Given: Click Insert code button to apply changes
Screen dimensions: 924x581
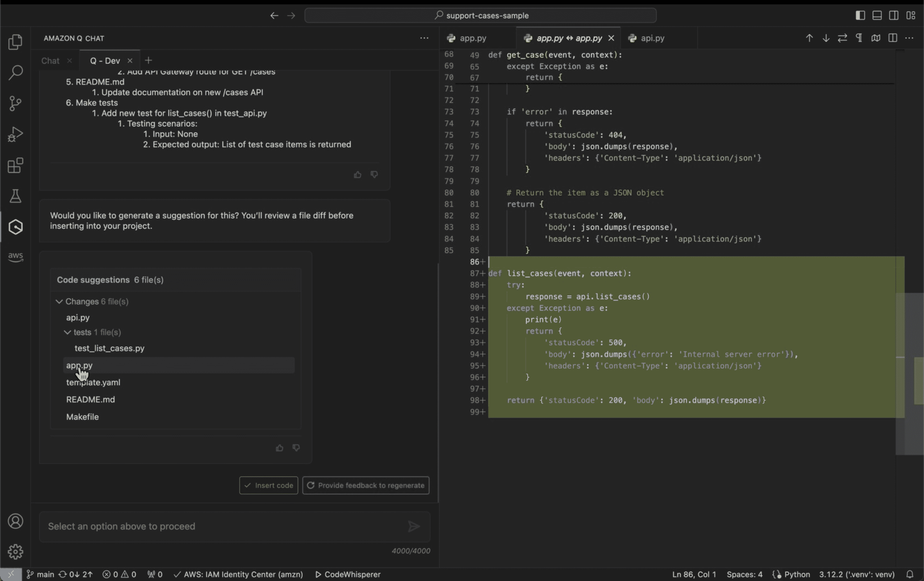Looking at the screenshot, I should click(x=268, y=485).
